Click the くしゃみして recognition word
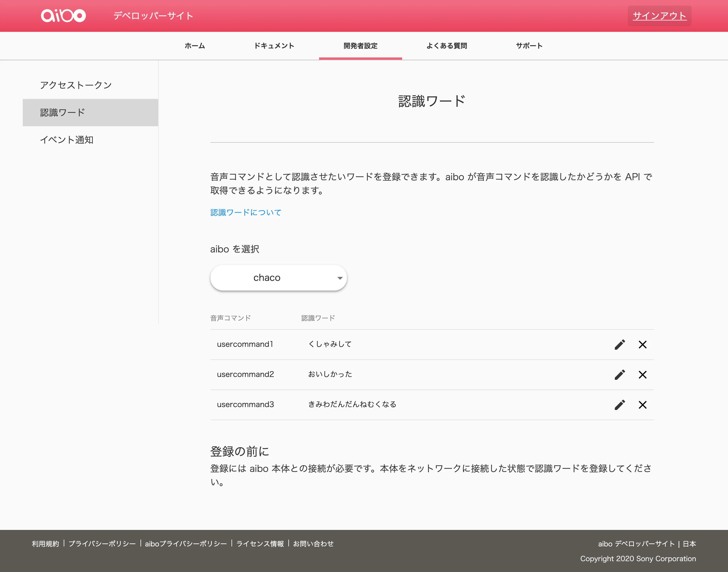728x572 pixels. click(330, 344)
